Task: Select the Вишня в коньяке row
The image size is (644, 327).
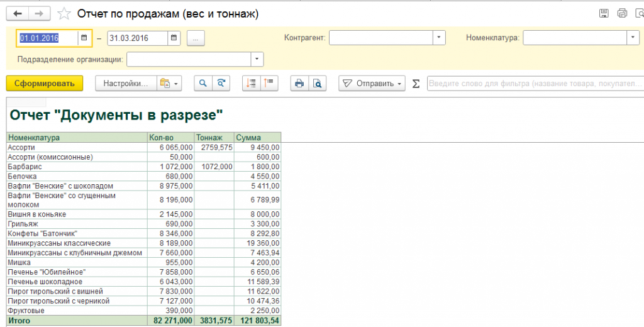Action: point(37,214)
